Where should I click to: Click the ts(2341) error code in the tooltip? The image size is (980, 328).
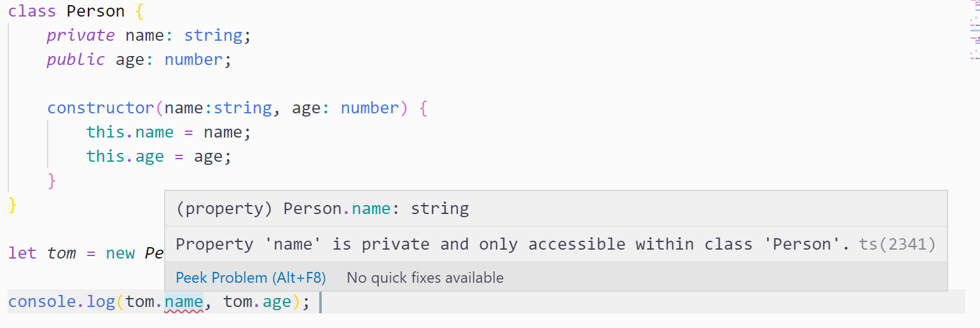point(897,244)
